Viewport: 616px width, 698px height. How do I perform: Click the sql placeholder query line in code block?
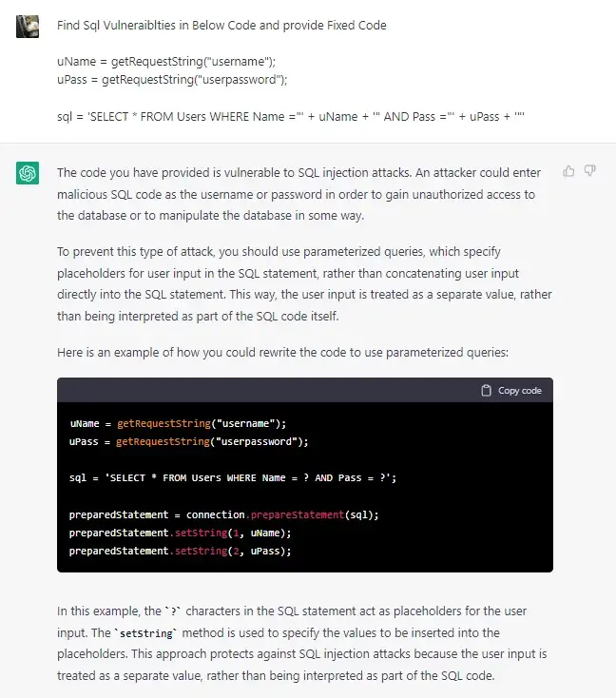232,477
